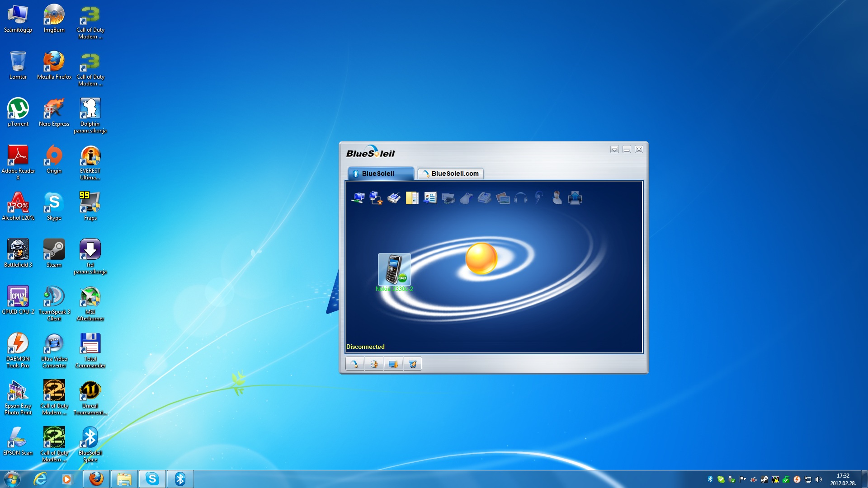Click the EVEREST Ultimate desktop shortcut

click(x=90, y=163)
